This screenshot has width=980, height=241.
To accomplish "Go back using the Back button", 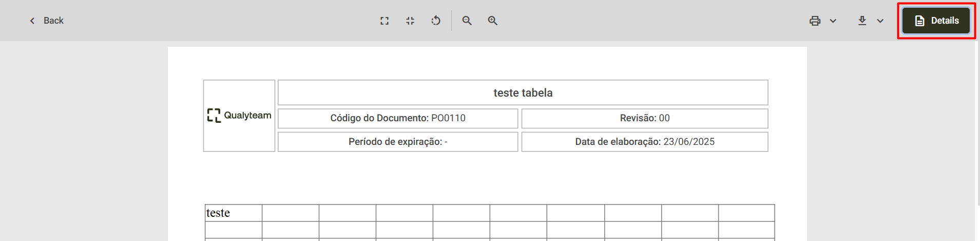I will pyautogui.click(x=46, y=21).
